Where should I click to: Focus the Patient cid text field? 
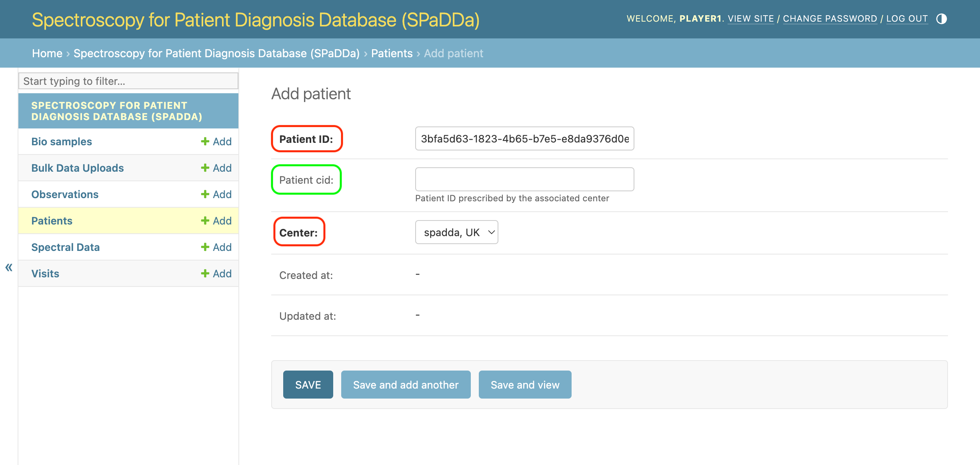coord(524,179)
